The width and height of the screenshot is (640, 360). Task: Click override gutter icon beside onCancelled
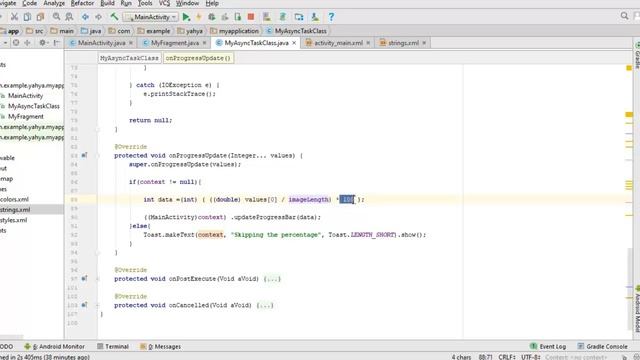[84, 305]
